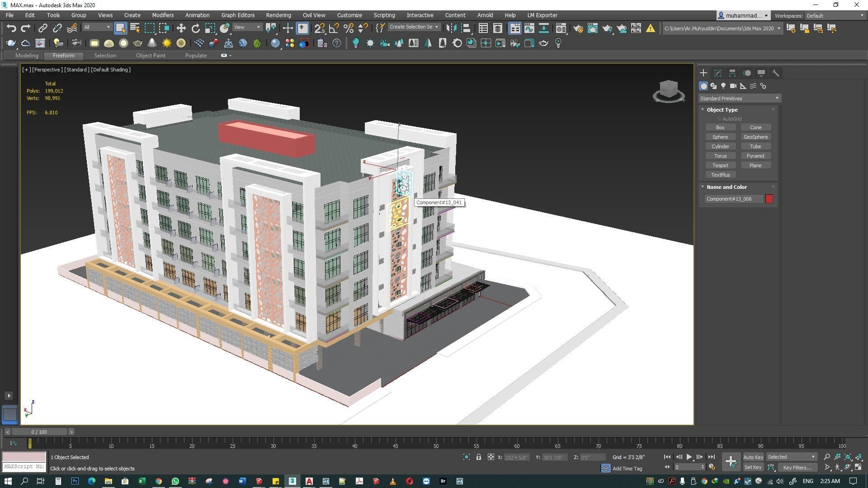Click the TextPlus button
Image resolution: width=868 pixels, height=488 pixels.
pyautogui.click(x=720, y=175)
